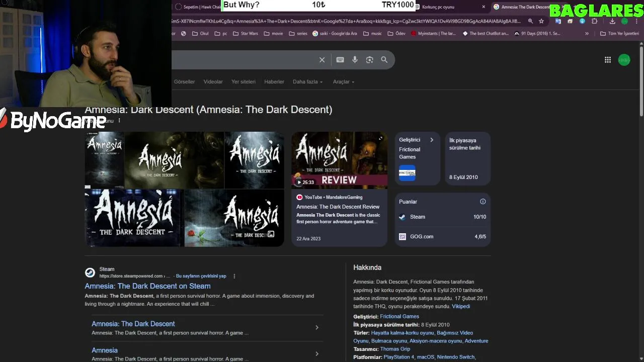The height and width of the screenshot is (362, 644).
Task: Open the info icon in Puanlar card
Action: pos(483,202)
